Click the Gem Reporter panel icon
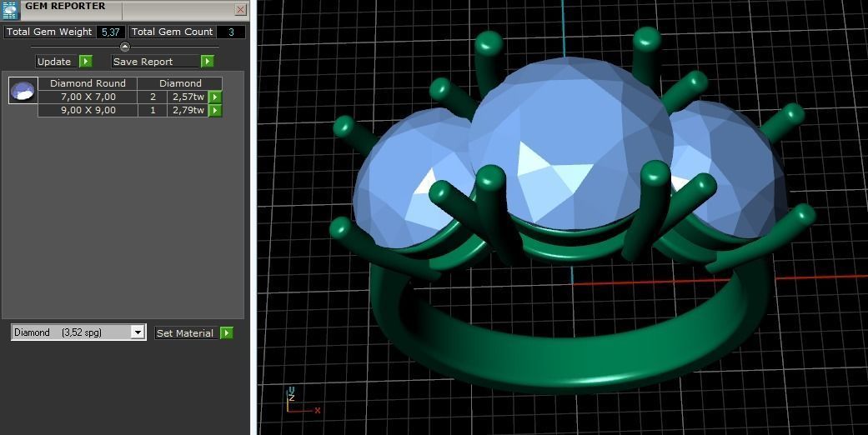This screenshot has height=435, width=868. (x=11, y=10)
